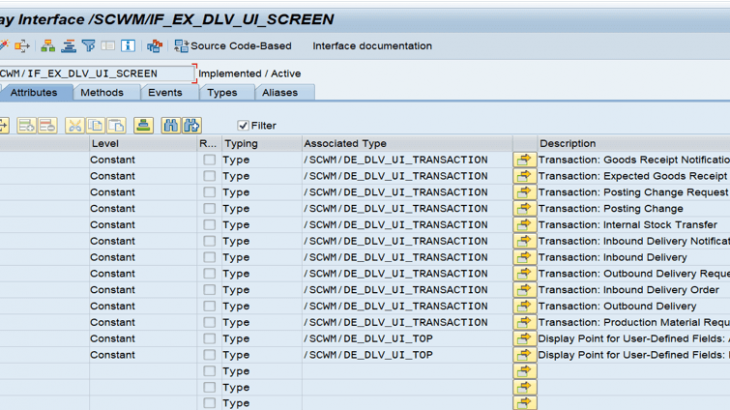This screenshot has height=410, width=730.
Task: Tick read-only checkbox for Transaction: Outbound Delivery row
Action: [x=209, y=306]
